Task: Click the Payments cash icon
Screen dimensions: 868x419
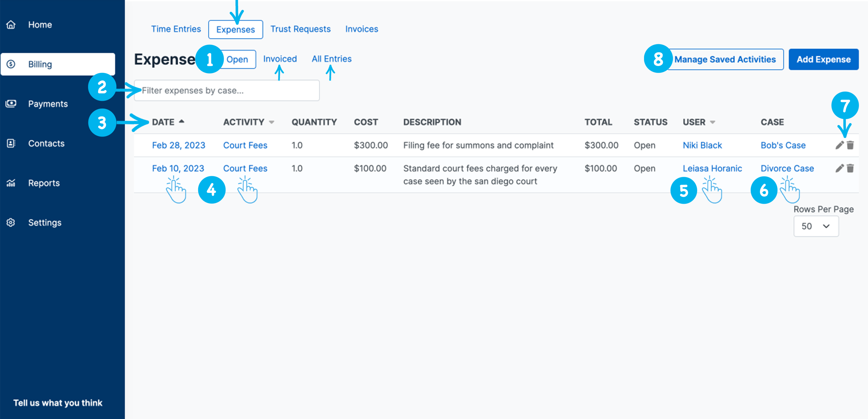Action: click(11, 104)
